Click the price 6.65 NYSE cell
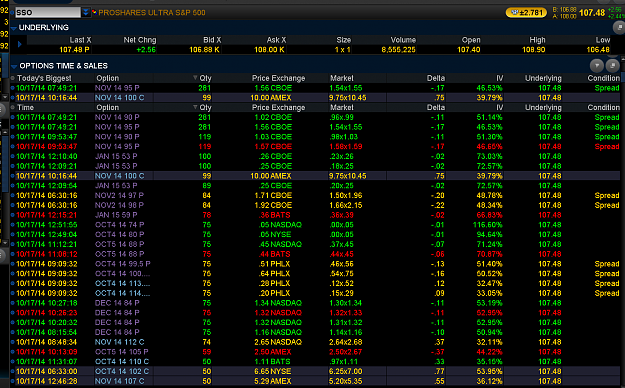 273,372
